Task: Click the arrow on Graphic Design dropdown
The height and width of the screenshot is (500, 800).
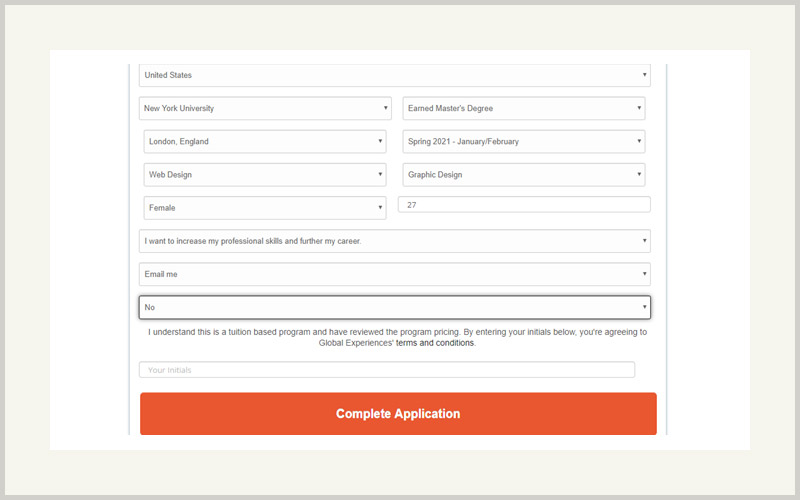Action: [639, 174]
